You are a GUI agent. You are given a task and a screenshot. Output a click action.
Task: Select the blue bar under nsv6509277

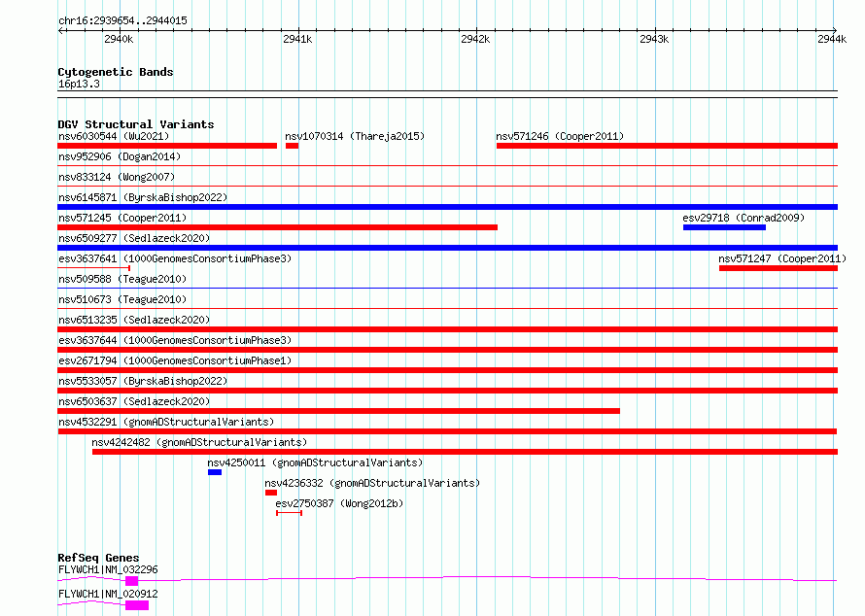(447, 248)
